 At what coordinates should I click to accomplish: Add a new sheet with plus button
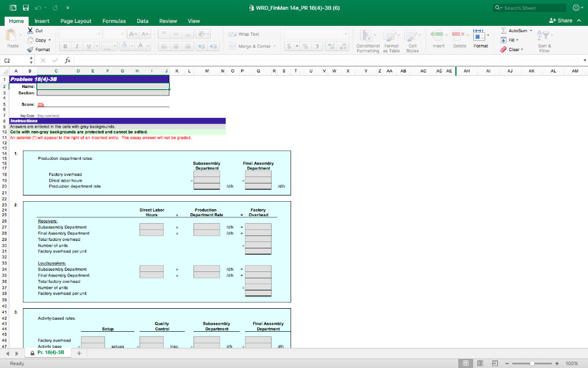tap(79, 353)
